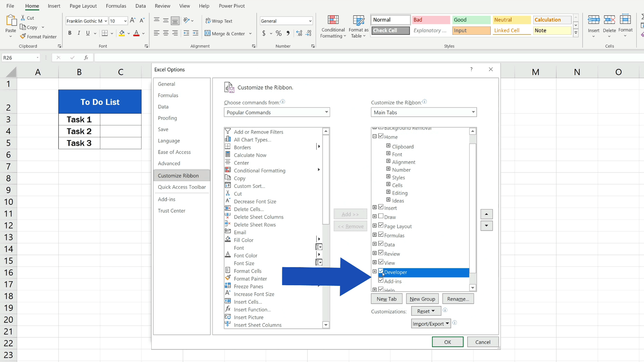Apply the Percent Style format

(278, 33)
